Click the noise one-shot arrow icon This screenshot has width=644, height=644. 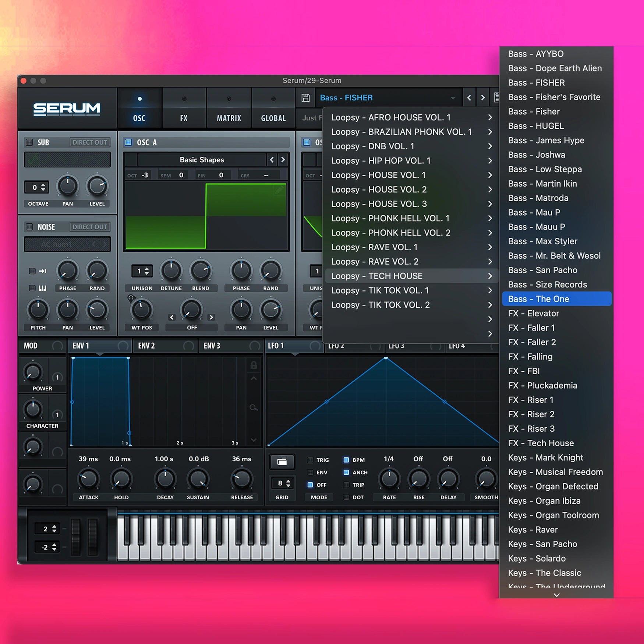point(43,271)
